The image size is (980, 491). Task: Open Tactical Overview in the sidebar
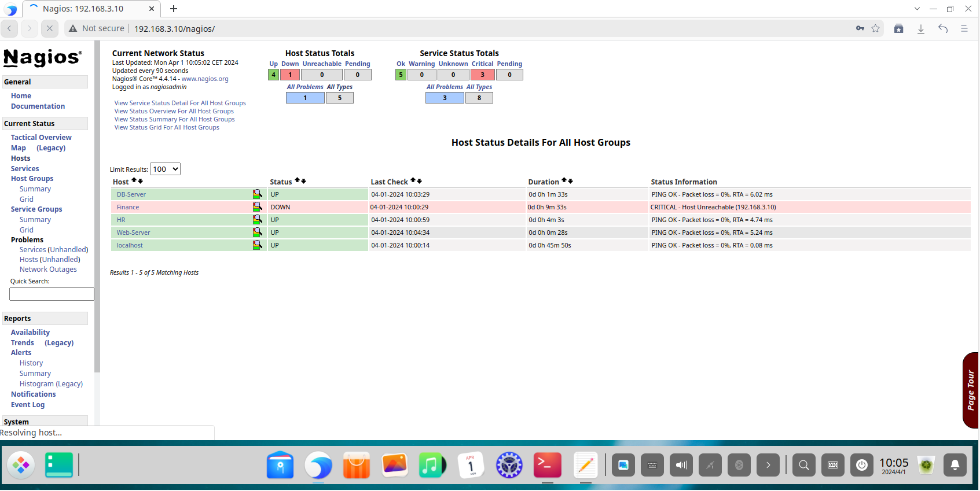(x=41, y=138)
